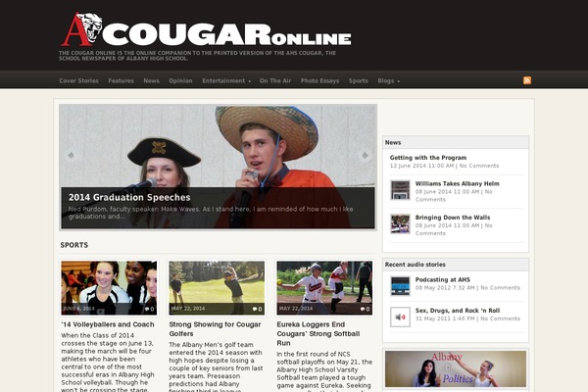588x392 pixels.
Task: Expand the Entertainment menu dropdown
Action: (226, 80)
